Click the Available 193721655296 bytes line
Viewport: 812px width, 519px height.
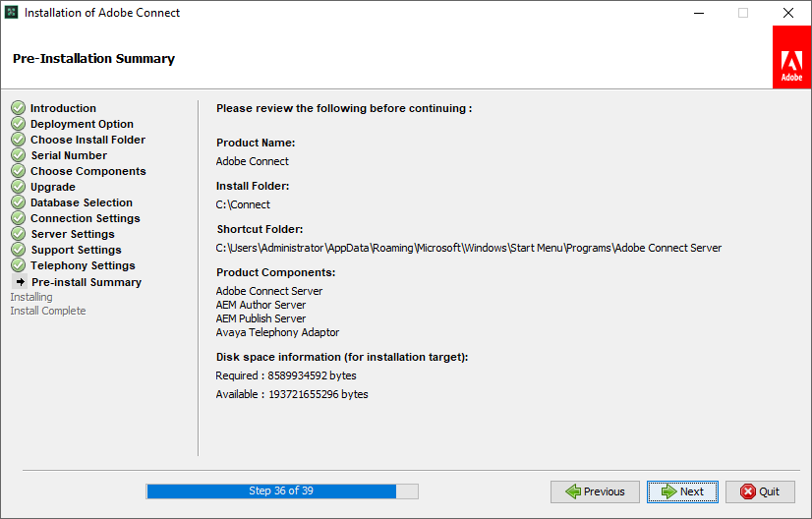[x=292, y=394]
